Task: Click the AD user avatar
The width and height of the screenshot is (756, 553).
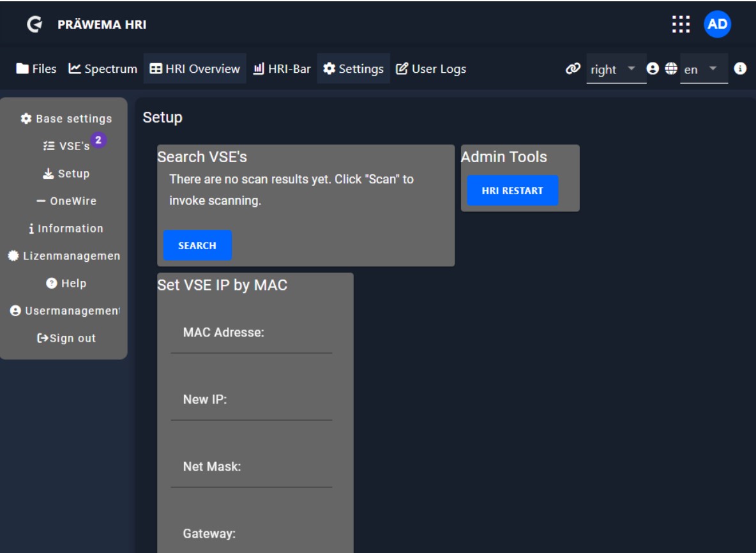Action: pos(717,24)
